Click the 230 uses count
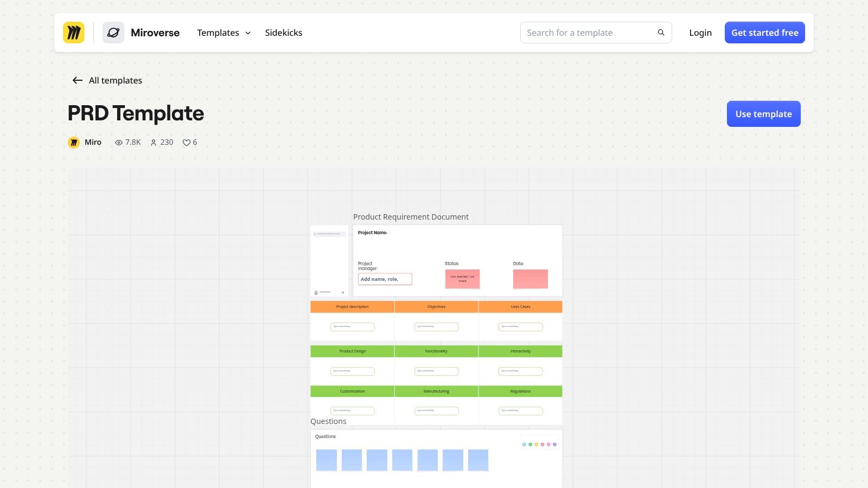The width and height of the screenshot is (868, 488). [x=167, y=142]
